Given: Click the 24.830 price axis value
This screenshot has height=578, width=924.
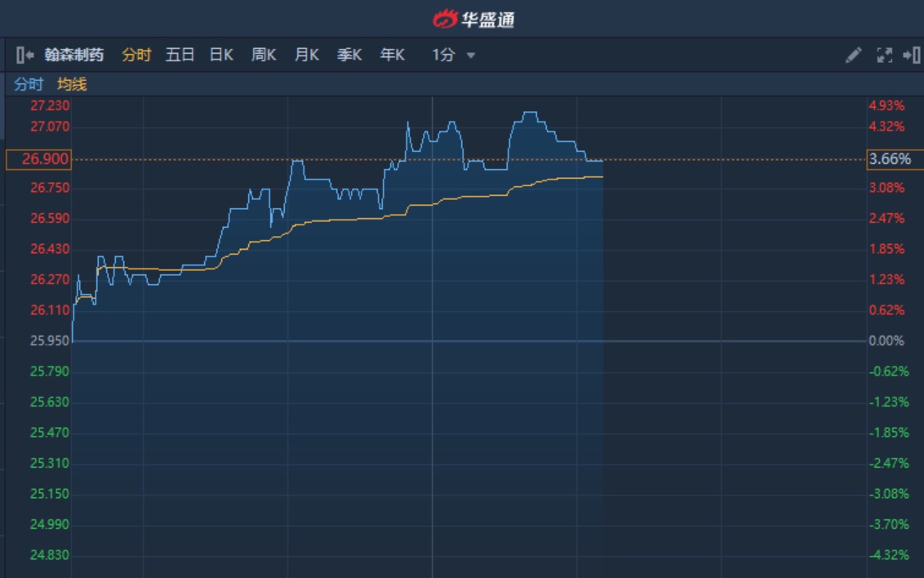Looking at the screenshot, I should click(50, 556).
